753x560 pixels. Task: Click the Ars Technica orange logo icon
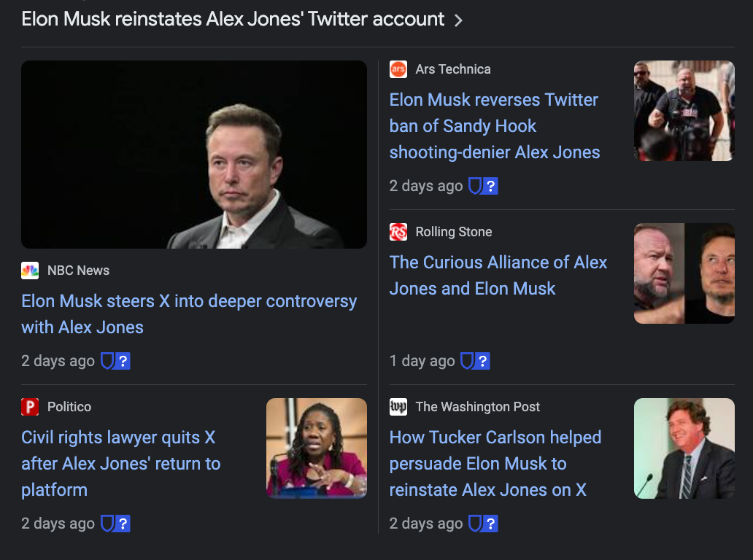(398, 69)
